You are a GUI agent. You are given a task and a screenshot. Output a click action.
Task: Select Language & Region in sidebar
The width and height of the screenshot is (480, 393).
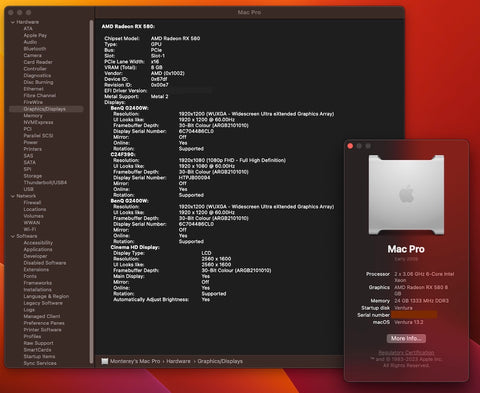(46, 296)
